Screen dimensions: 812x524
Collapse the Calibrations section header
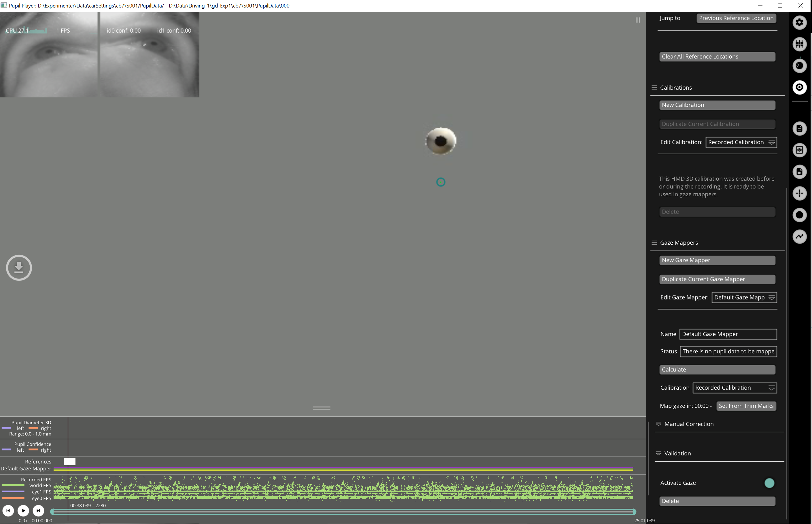[x=676, y=87]
